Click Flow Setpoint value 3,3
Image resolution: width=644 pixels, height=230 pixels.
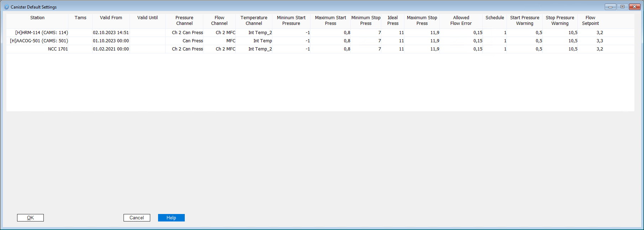click(x=600, y=41)
